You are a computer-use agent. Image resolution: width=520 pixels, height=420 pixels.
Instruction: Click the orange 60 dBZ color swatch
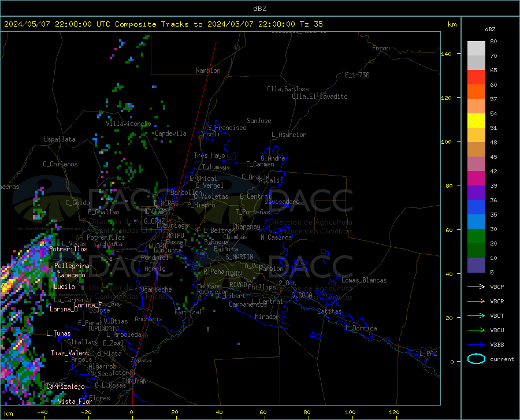(x=476, y=92)
